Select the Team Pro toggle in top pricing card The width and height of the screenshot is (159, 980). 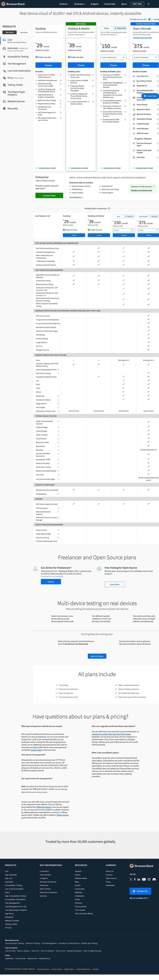120,28
